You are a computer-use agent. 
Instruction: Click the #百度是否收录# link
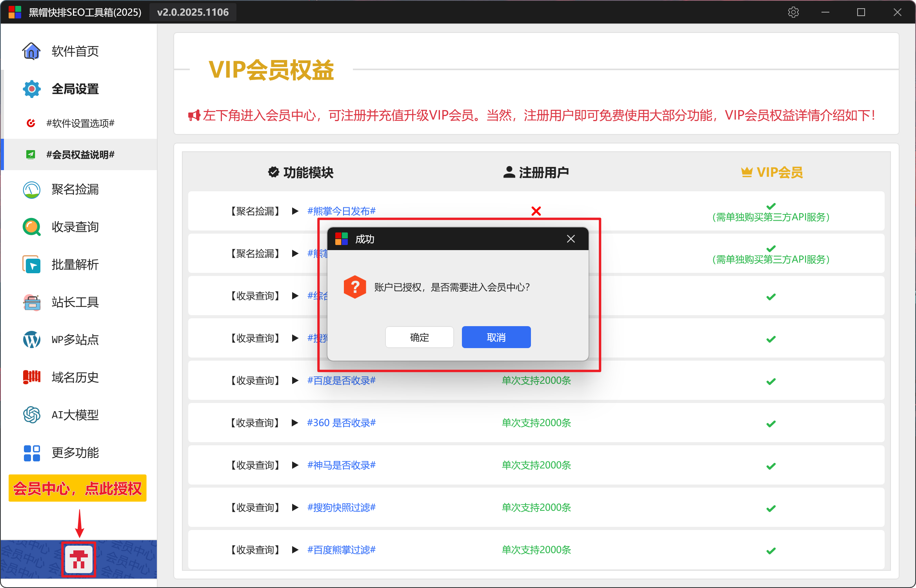[x=341, y=381]
